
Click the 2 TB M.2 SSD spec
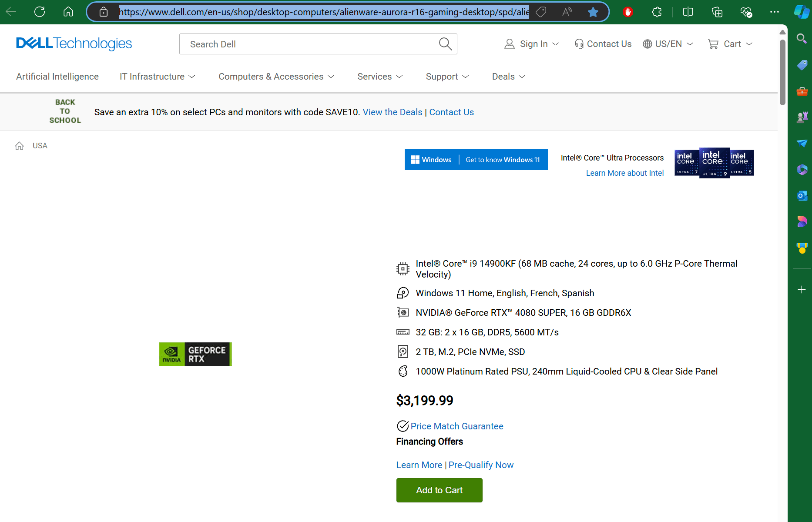coord(470,352)
